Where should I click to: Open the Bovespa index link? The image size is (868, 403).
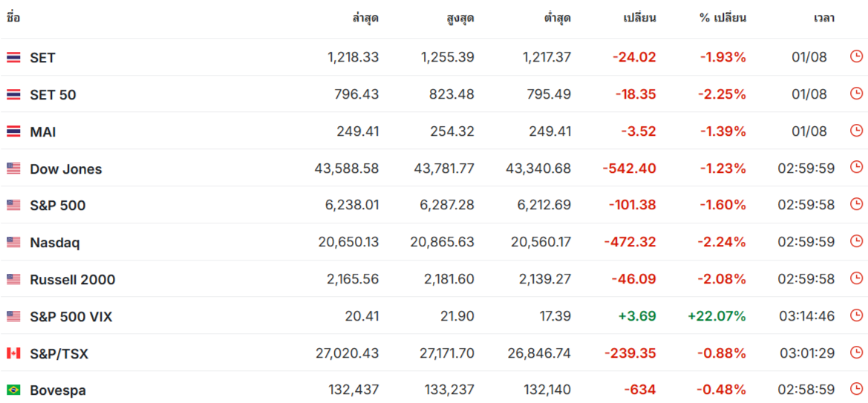click(x=58, y=391)
